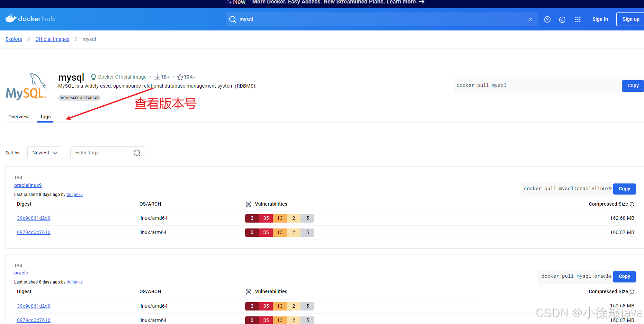Viewport: 644px width, 324px height.
Task: Click the Sign up button
Action: (630, 19)
